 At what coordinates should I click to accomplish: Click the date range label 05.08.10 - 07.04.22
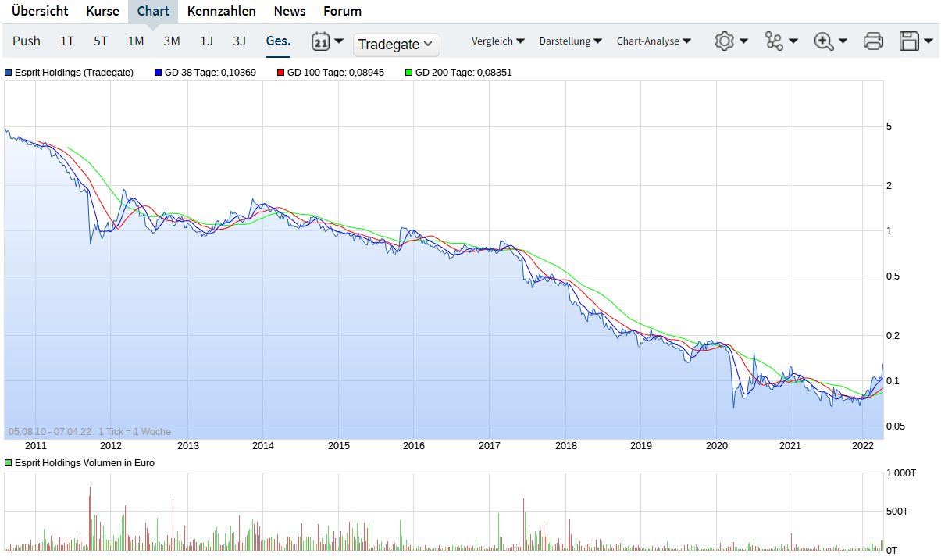(x=48, y=430)
